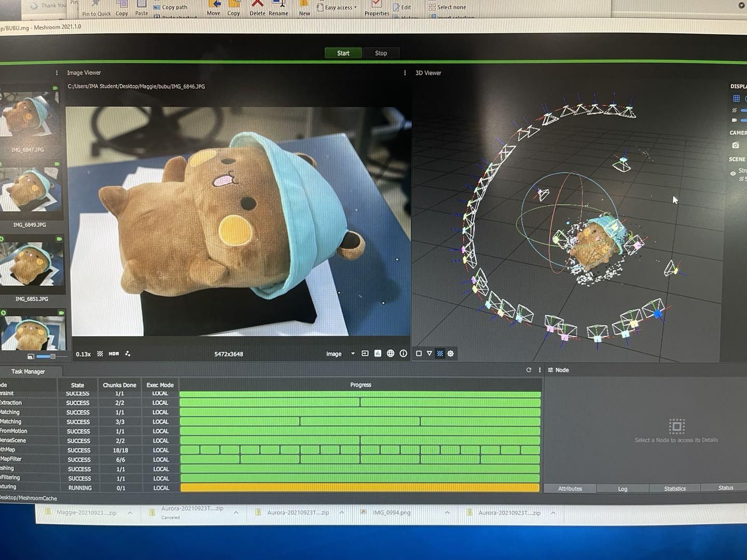The width and height of the screenshot is (747, 560).
Task: Open the Attributes tab in Node panel
Action: 570,488
